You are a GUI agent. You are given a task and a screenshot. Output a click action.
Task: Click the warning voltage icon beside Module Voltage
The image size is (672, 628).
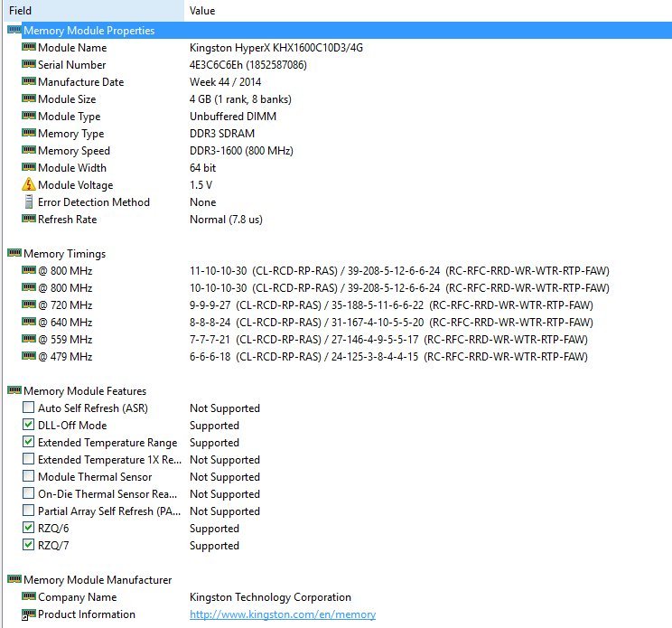coord(29,184)
